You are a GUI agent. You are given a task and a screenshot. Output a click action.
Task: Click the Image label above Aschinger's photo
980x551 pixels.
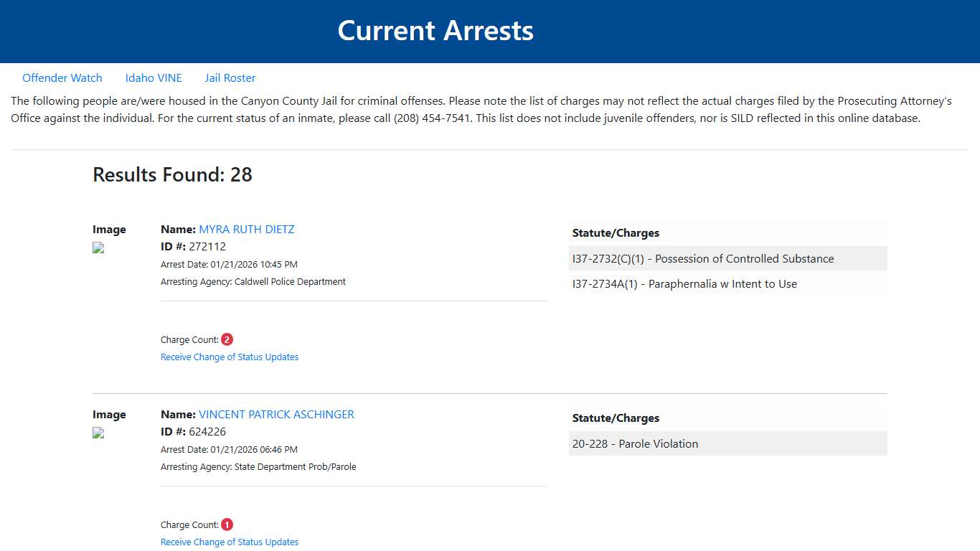point(109,414)
